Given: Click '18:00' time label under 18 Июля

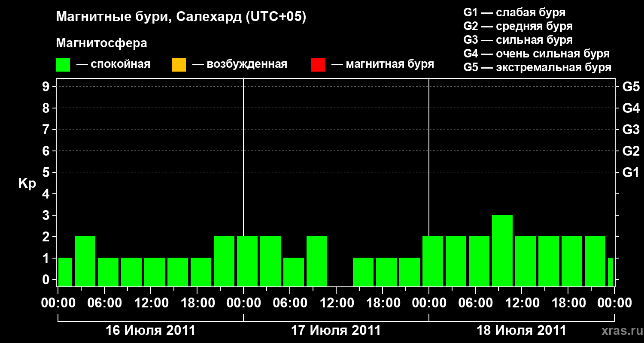Looking at the screenshot, I should 568,303.
